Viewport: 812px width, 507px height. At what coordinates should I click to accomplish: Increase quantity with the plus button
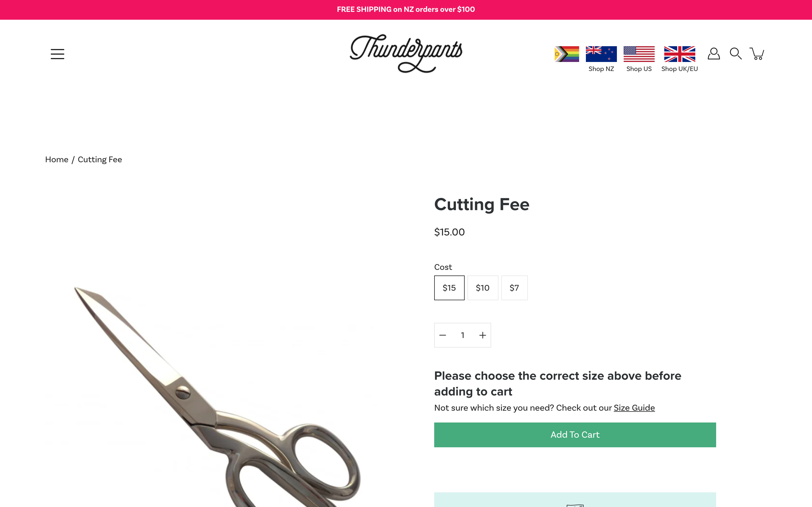point(482,335)
